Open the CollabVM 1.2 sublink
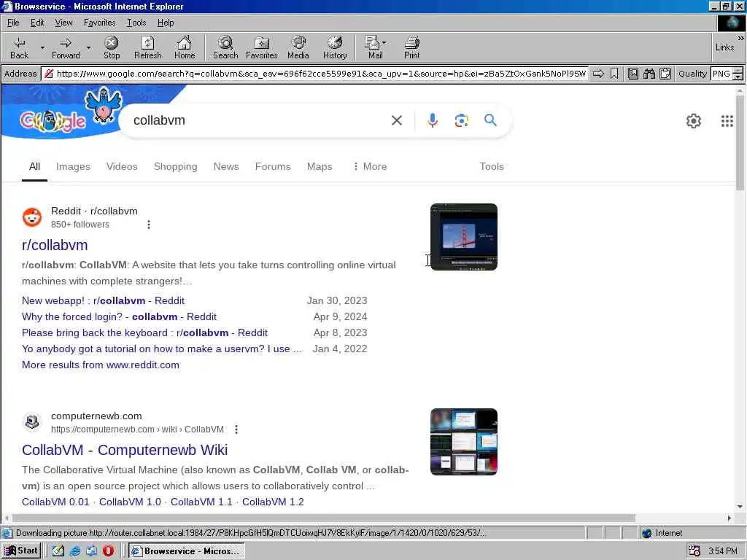747x560 pixels. (x=273, y=502)
